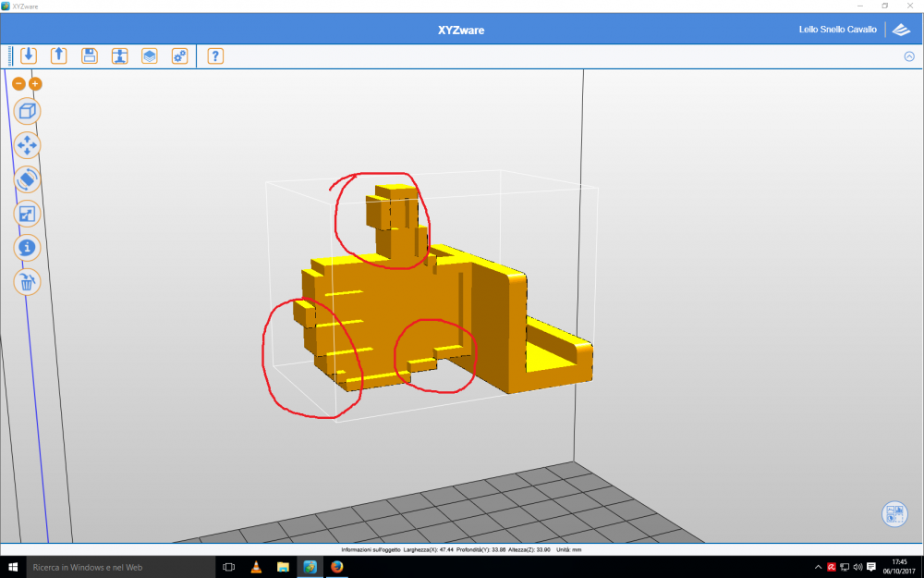Zoom out with the orange minus button
Screen dimensions: 924x578
coord(19,84)
